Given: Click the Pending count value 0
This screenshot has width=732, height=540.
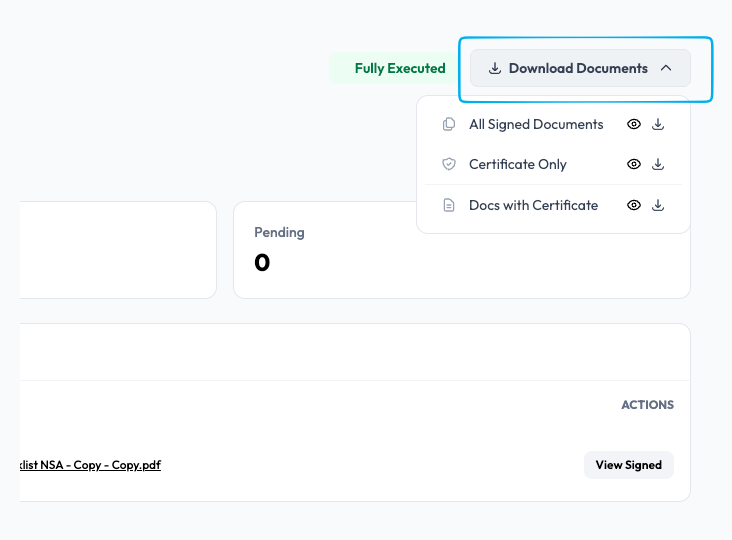Looking at the screenshot, I should click(x=262, y=262).
